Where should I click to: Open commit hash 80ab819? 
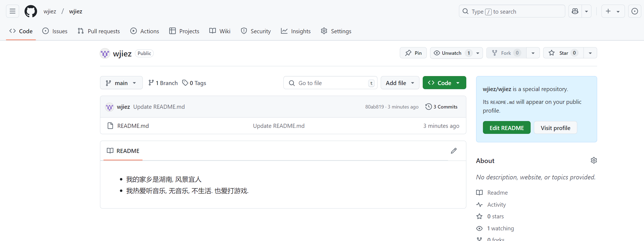click(374, 107)
